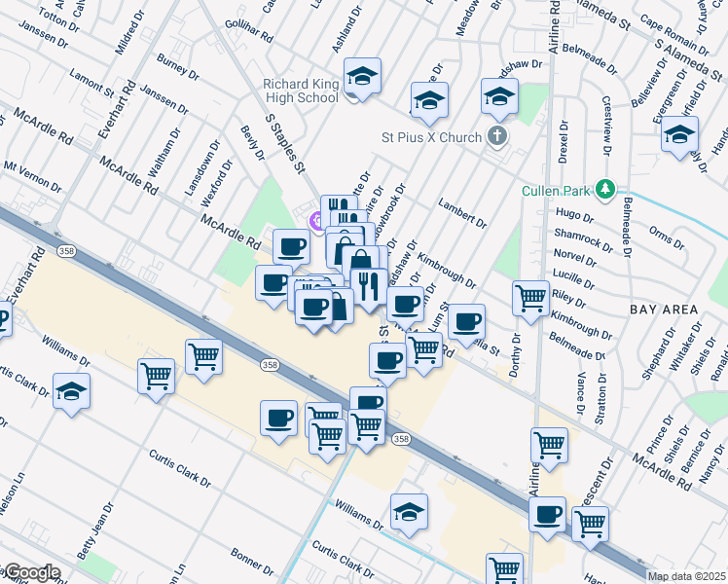Click the Cullen Park green tree icon
The image size is (728, 584).
(606, 188)
